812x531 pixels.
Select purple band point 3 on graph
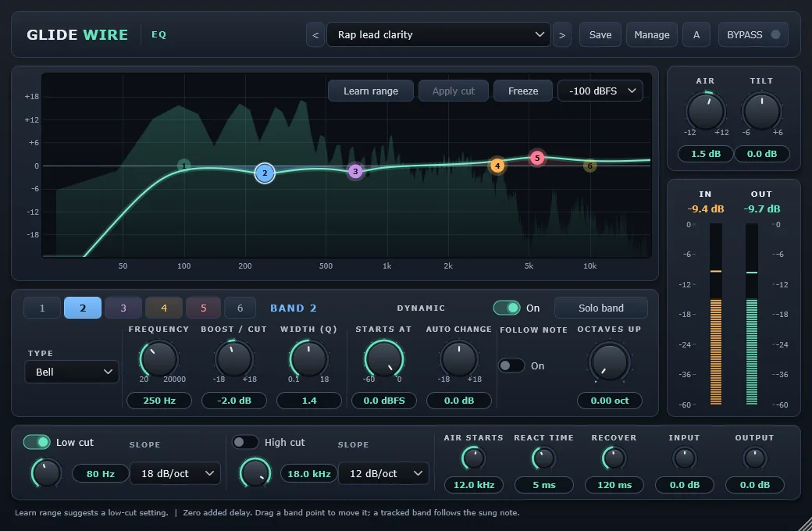click(x=355, y=171)
